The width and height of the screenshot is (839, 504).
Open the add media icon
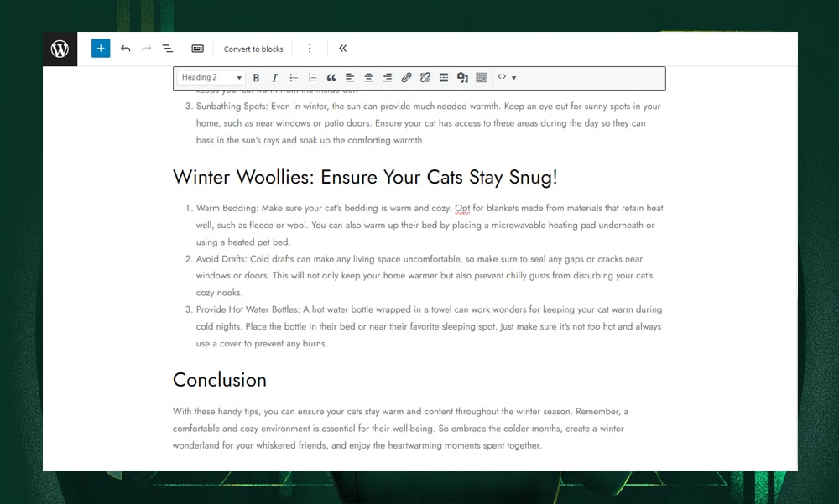click(x=462, y=78)
